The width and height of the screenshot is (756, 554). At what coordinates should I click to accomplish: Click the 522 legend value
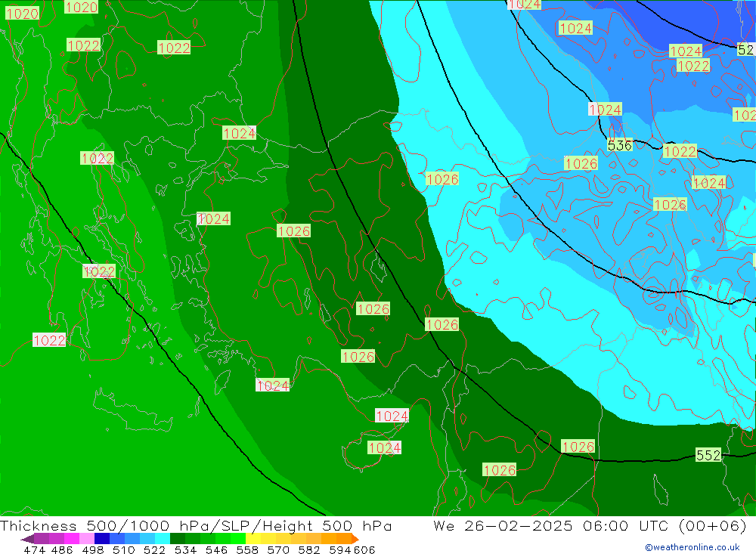click(155, 549)
